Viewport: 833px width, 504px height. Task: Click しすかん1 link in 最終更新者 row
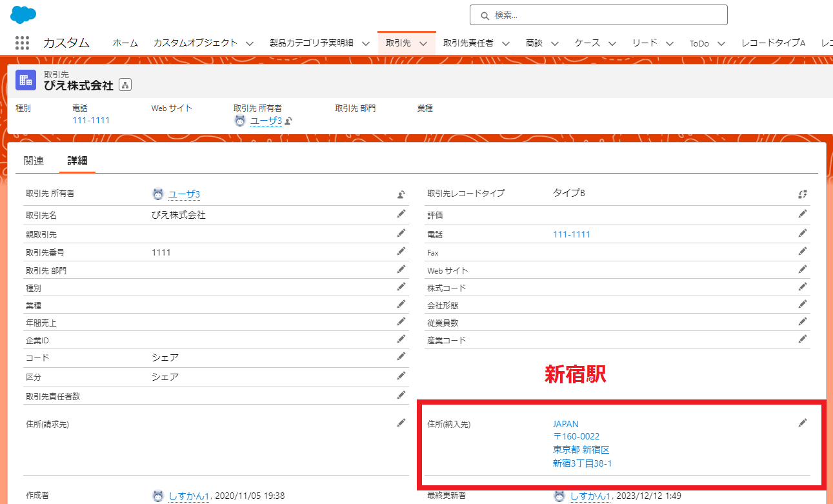(590, 496)
